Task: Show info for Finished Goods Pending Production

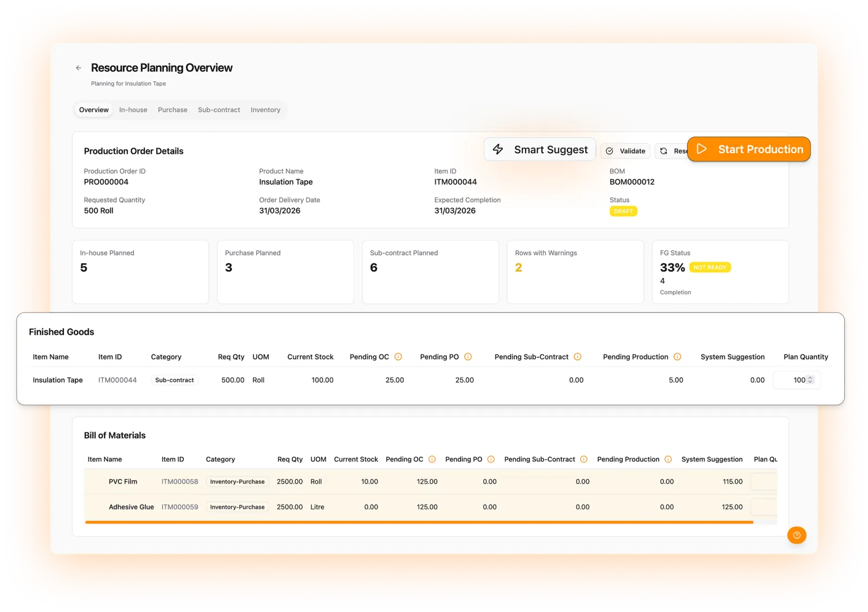Action: click(678, 357)
